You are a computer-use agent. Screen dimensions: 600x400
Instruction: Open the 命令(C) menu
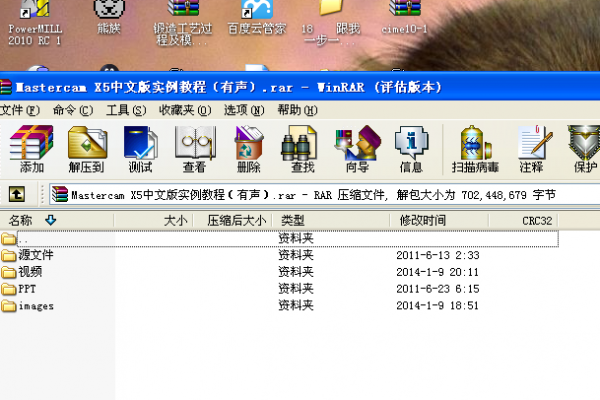pos(73,111)
